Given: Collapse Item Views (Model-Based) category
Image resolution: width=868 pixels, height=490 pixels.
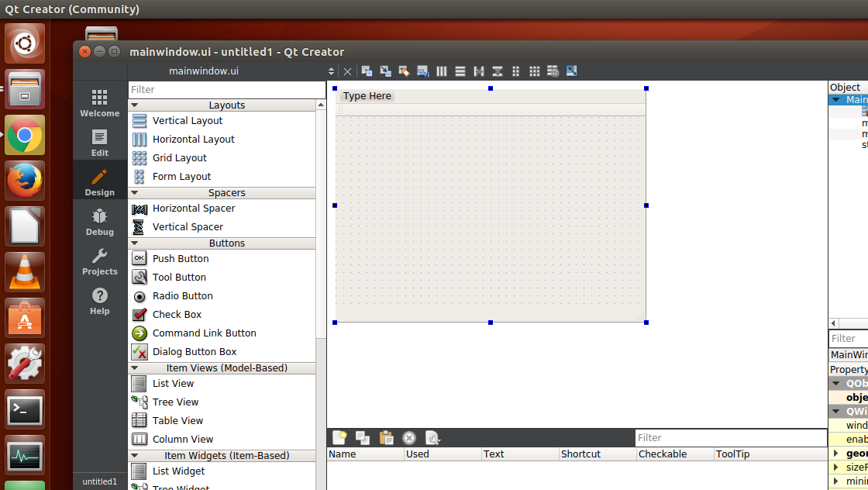Looking at the screenshot, I should [x=135, y=367].
